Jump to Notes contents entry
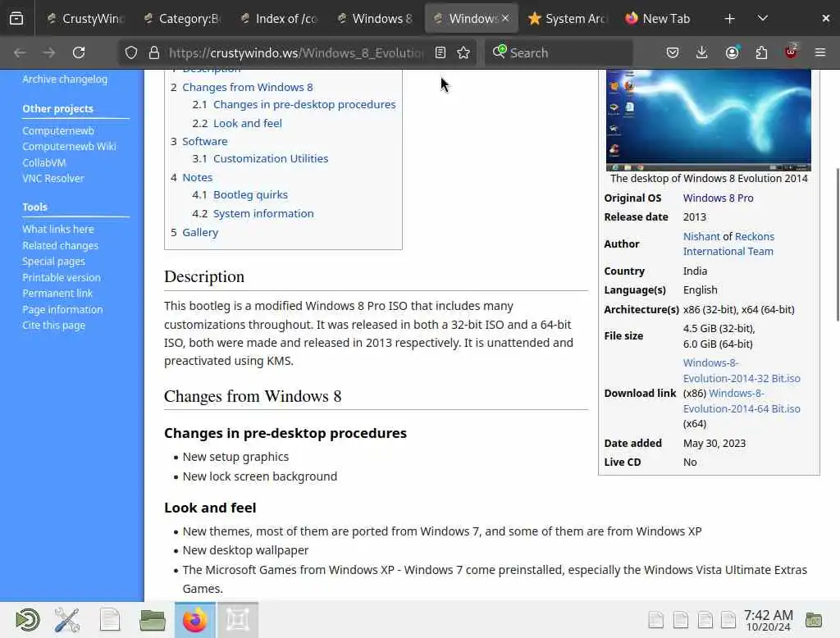 pos(197,177)
